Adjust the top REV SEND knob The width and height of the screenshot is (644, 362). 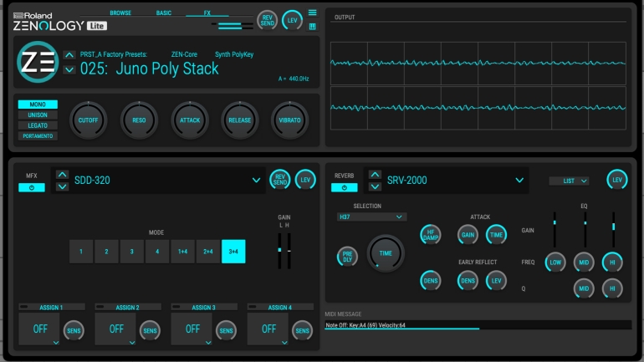(268, 20)
